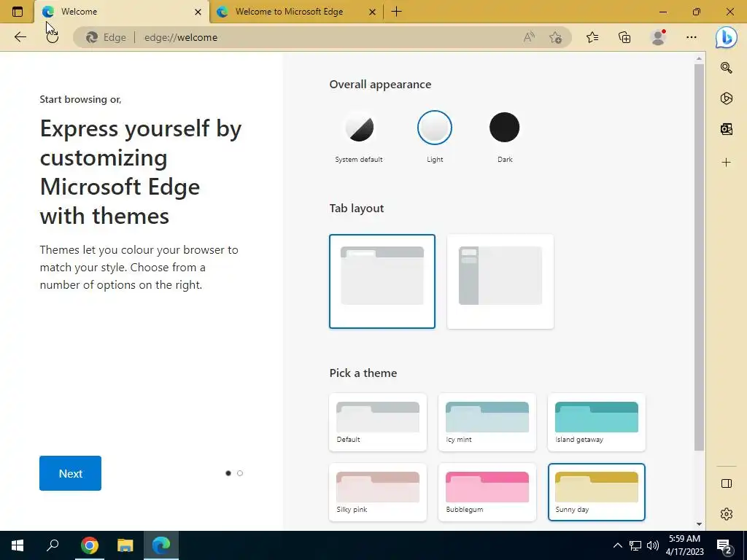Screen dimensions: 747x560
Task: Open the Outlook sidebar icon
Action: point(726,129)
